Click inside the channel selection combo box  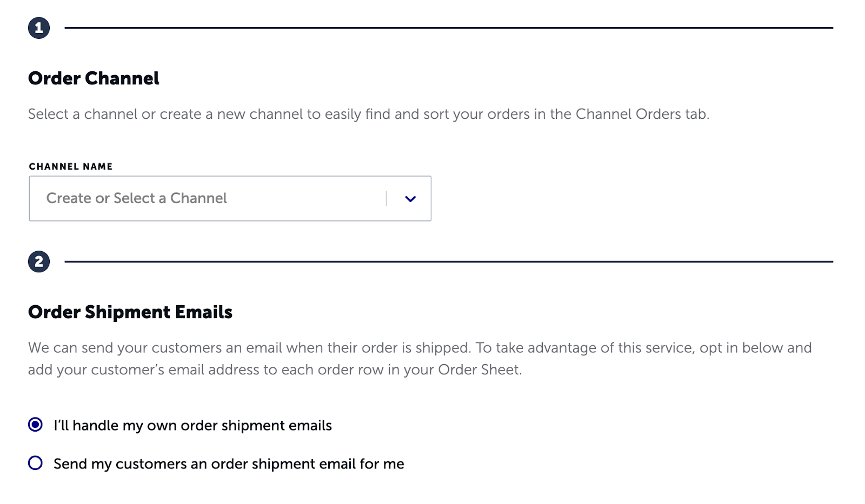point(216,199)
